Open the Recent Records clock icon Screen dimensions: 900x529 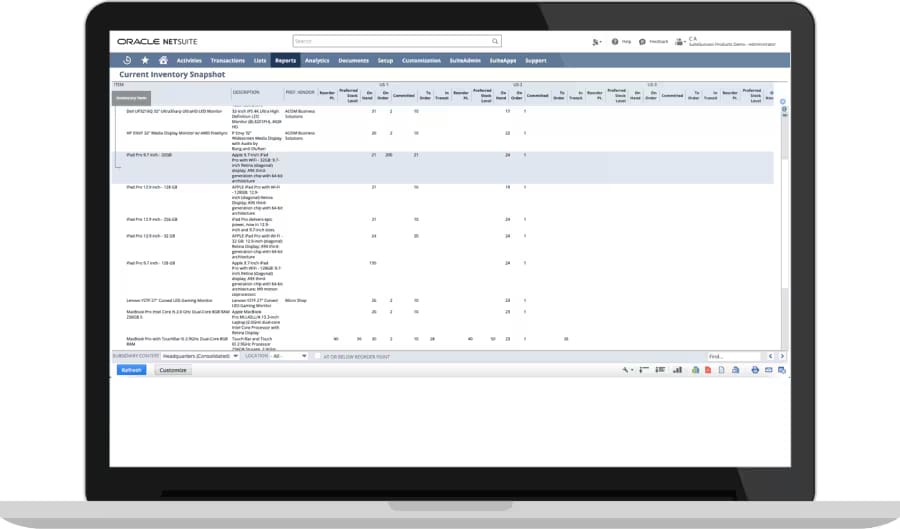tap(127, 60)
